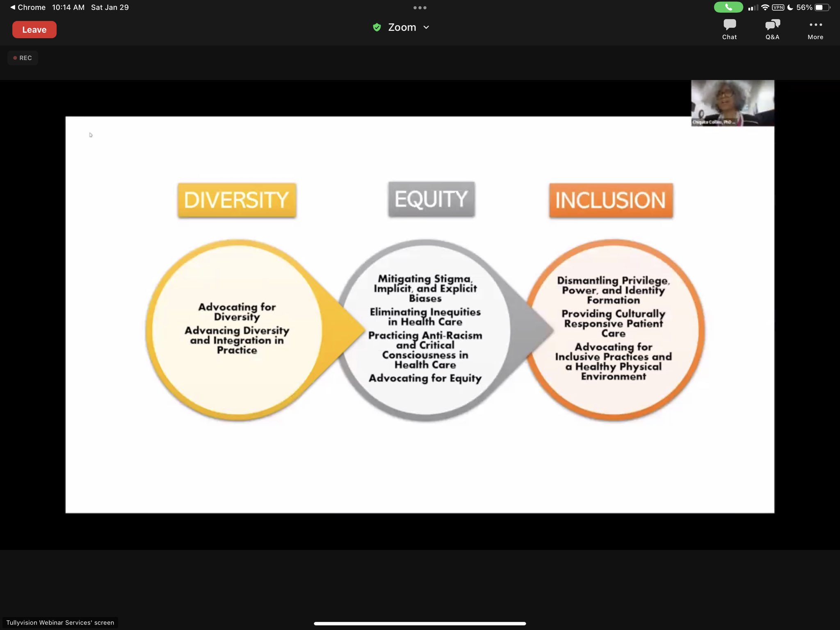
Task: Tap the speaker video thumbnail
Action: click(x=732, y=103)
